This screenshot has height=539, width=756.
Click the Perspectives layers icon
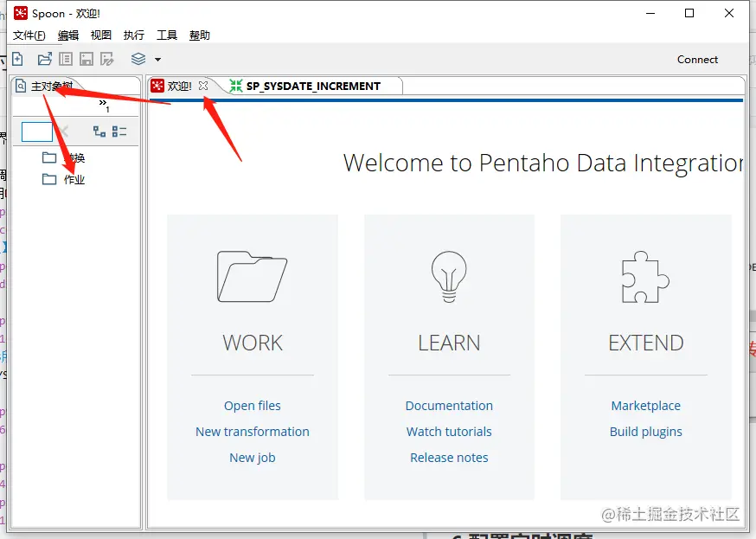(x=138, y=59)
